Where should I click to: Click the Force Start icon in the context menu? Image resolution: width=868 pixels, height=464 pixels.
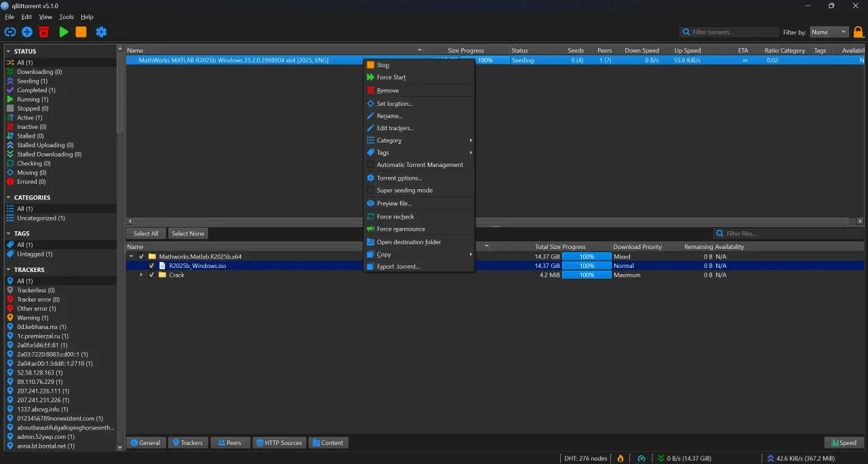click(370, 77)
